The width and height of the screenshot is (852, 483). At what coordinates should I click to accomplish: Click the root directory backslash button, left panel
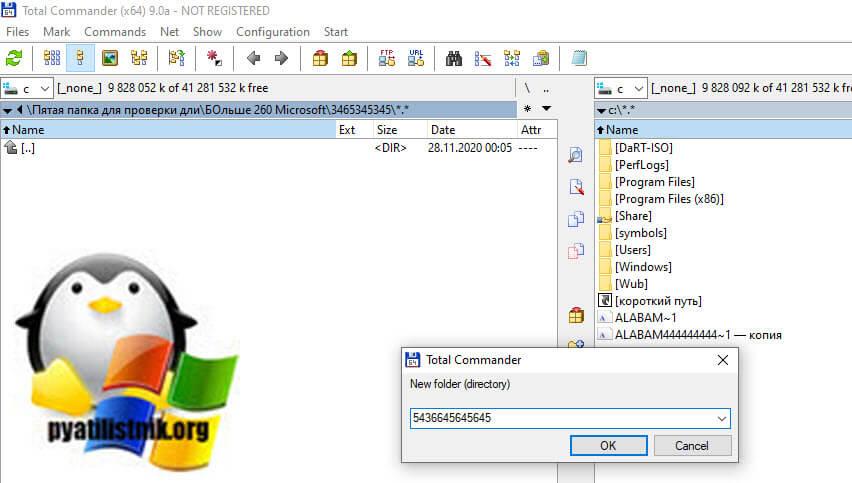[x=527, y=88]
